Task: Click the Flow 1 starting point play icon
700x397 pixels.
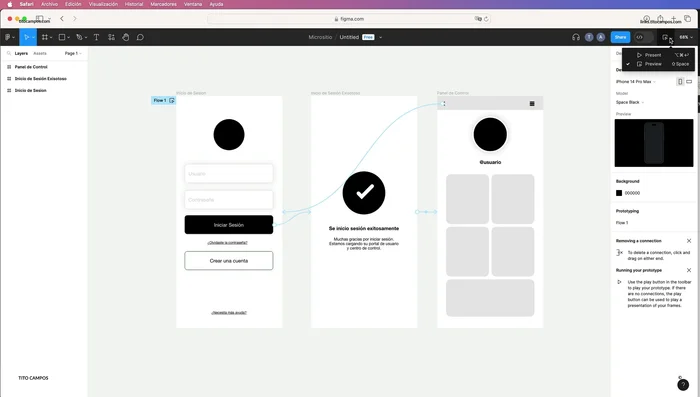Action: 172,100
